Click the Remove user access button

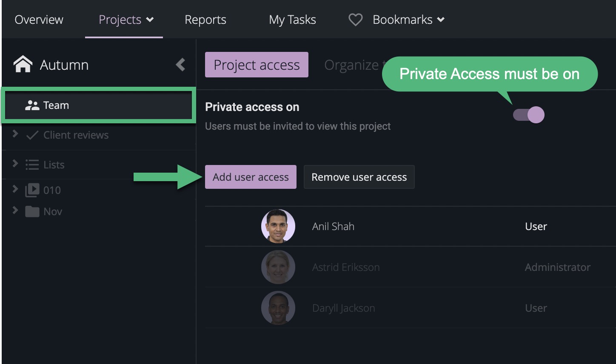point(359,177)
